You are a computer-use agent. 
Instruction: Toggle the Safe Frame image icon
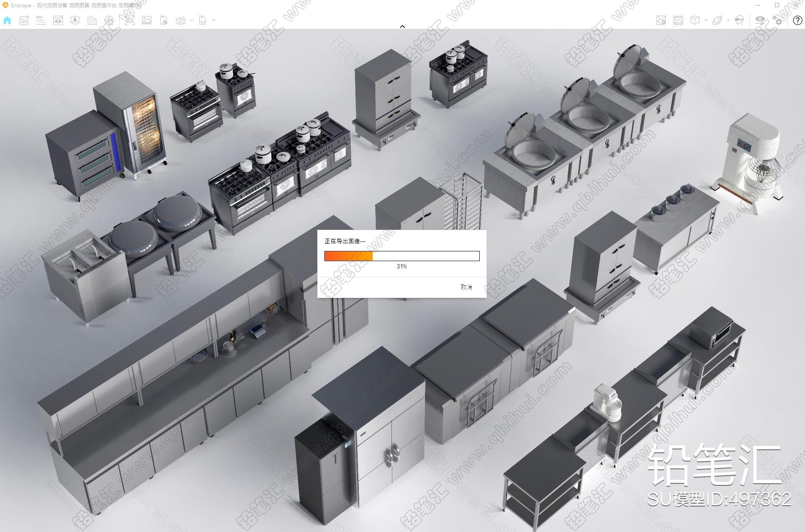(x=678, y=20)
